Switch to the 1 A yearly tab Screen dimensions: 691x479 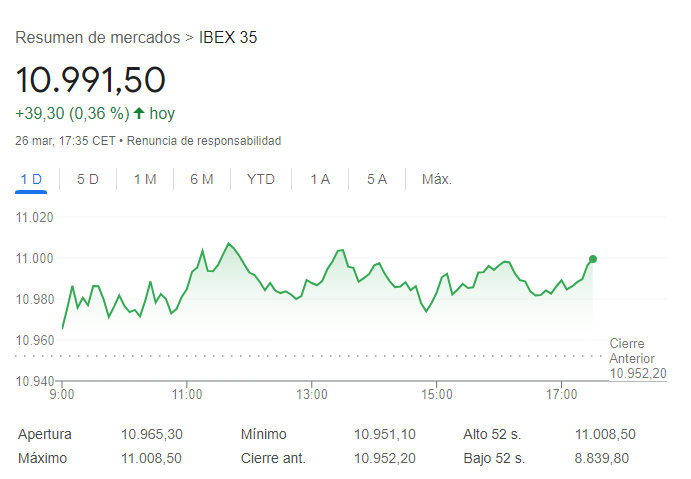(x=320, y=179)
